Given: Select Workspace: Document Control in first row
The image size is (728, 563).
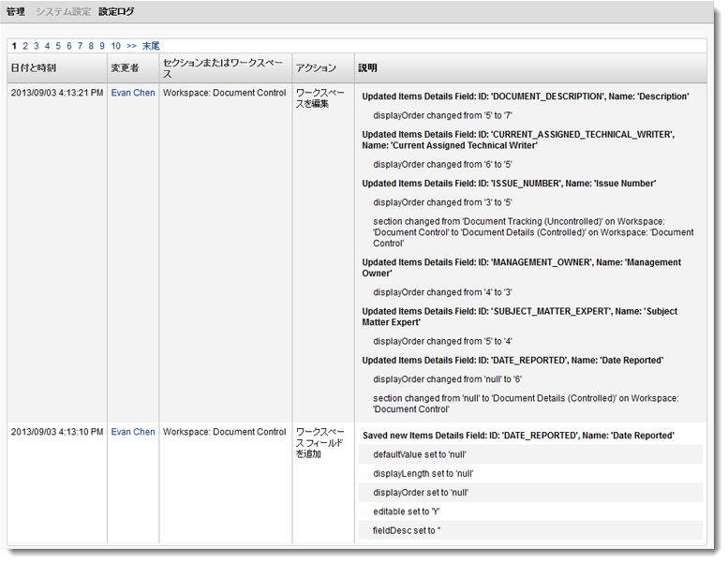Looking at the screenshot, I should (x=224, y=93).
